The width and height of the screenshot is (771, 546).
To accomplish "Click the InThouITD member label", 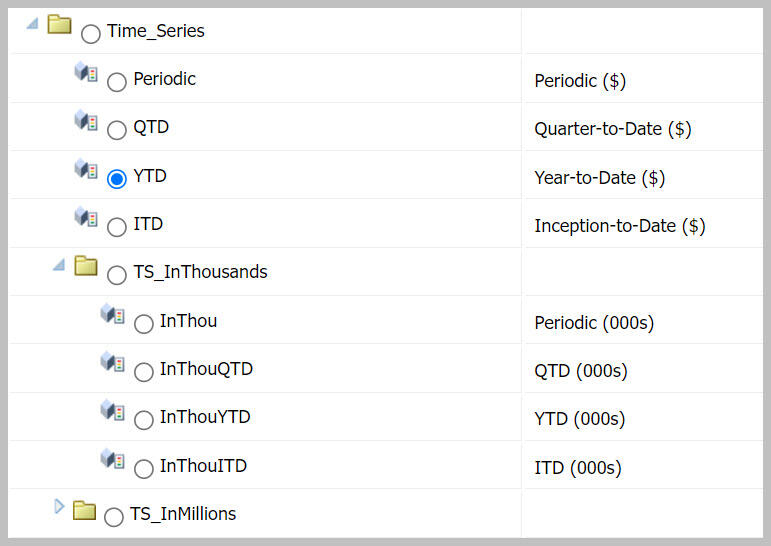I will tap(203, 466).
